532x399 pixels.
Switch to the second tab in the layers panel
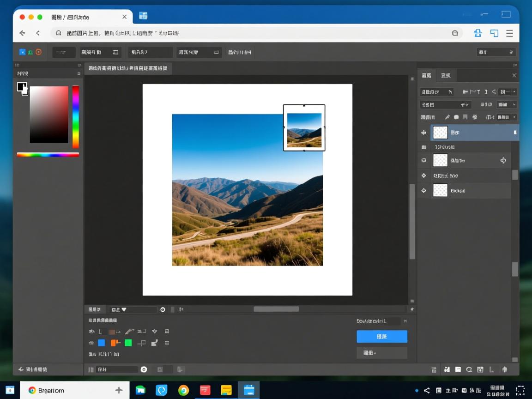446,75
